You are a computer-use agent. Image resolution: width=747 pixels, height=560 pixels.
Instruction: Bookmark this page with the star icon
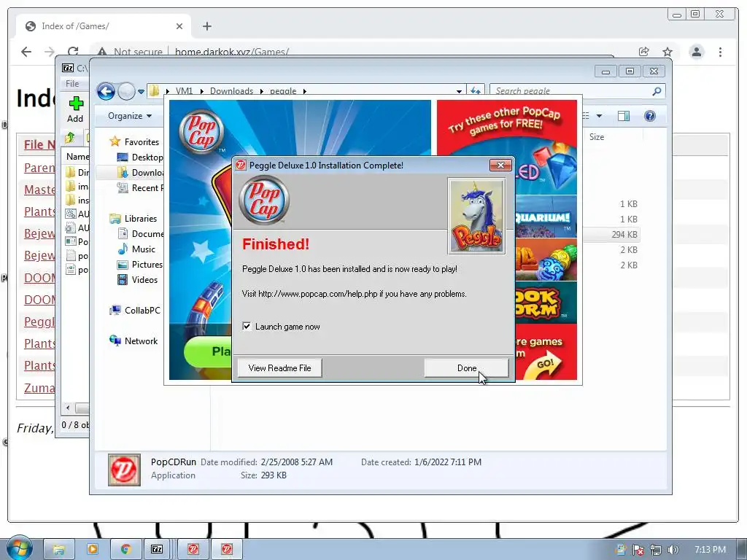tap(667, 52)
